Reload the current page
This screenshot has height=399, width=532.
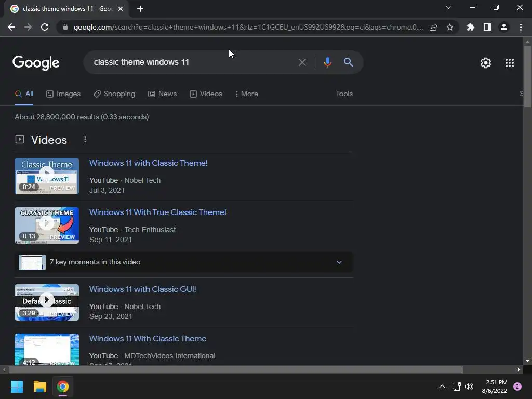[45, 27]
